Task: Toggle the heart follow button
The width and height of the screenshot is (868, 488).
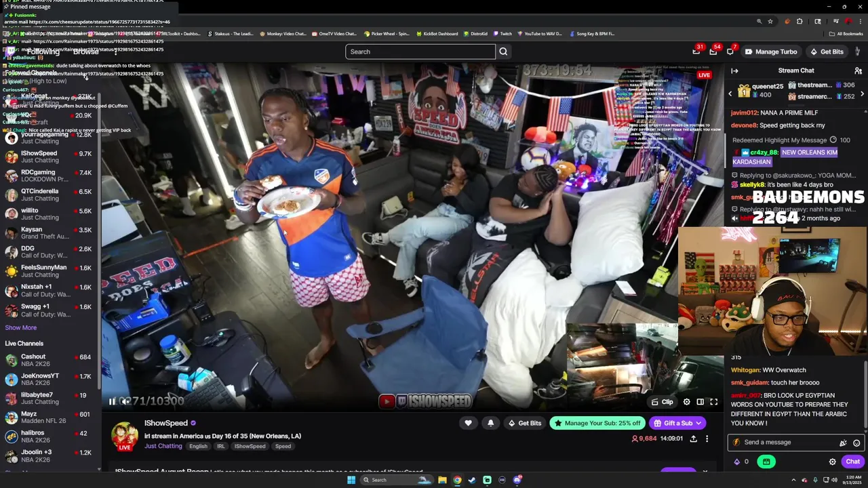Action: (x=468, y=423)
